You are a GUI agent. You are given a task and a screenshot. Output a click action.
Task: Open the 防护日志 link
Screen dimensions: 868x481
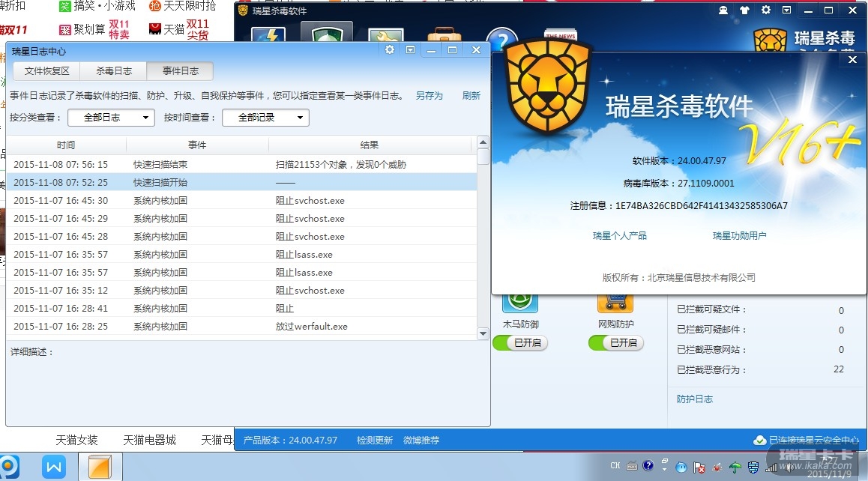[x=695, y=399]
